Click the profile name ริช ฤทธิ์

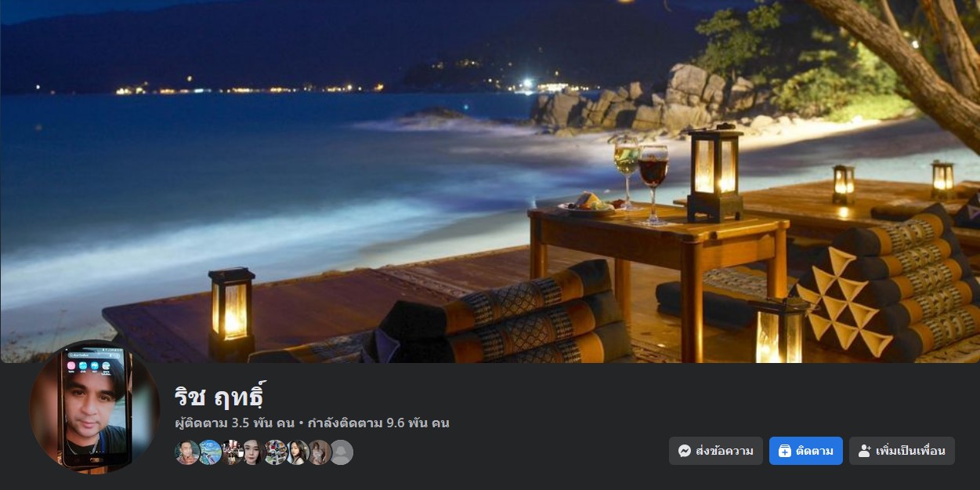coord(221,396)
